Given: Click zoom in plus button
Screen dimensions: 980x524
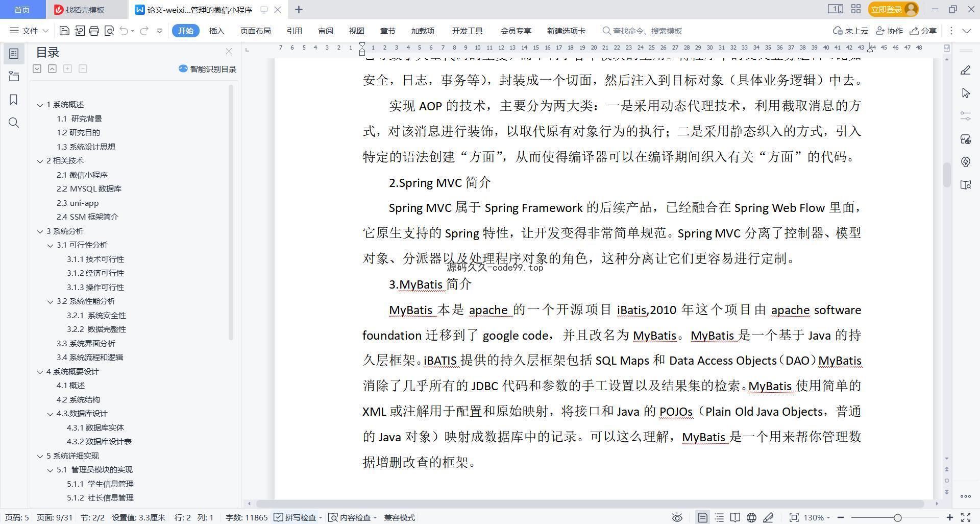Looking at the screenshot, I should pos(950,517).
